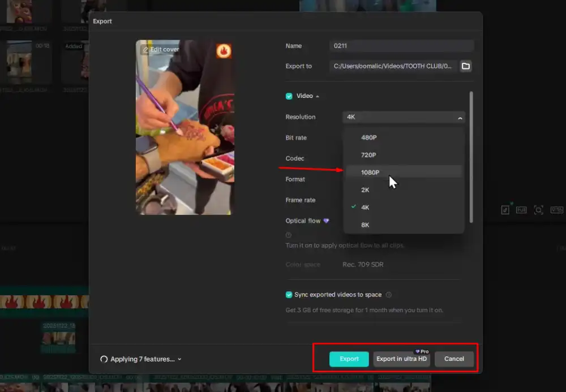The image size is (566, 392).
Task: Click the Optical flow Pro diamond icon
Action: click(326, 221)
